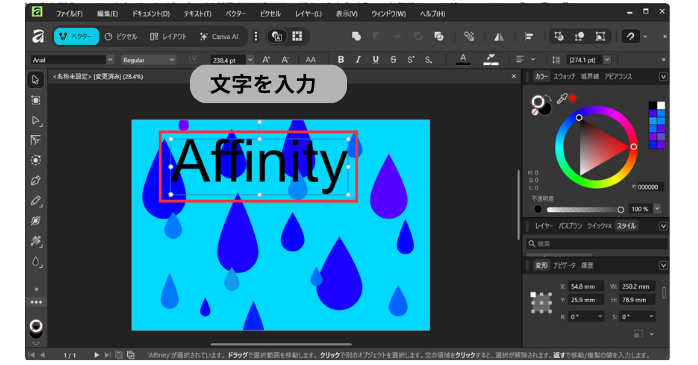Increase font size with A+ icon
Screen dimensions: 698x365
tap(266, 60)
